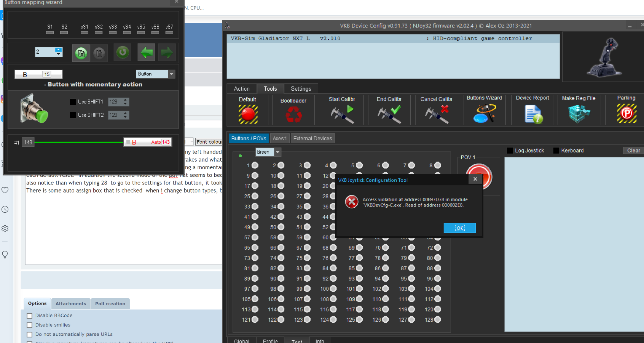The width and height of the screenshot is (644, 343).
Task: Click the physical button number field
Action: (47, 74)
